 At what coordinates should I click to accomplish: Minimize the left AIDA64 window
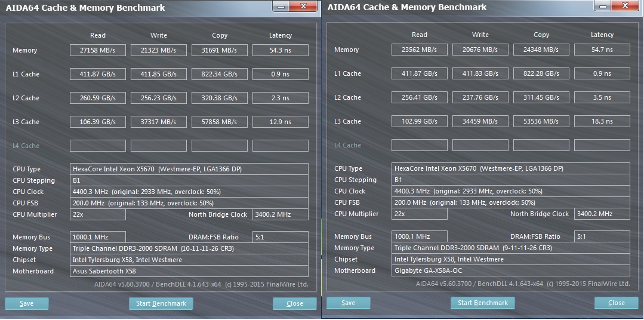coord(281,6)
